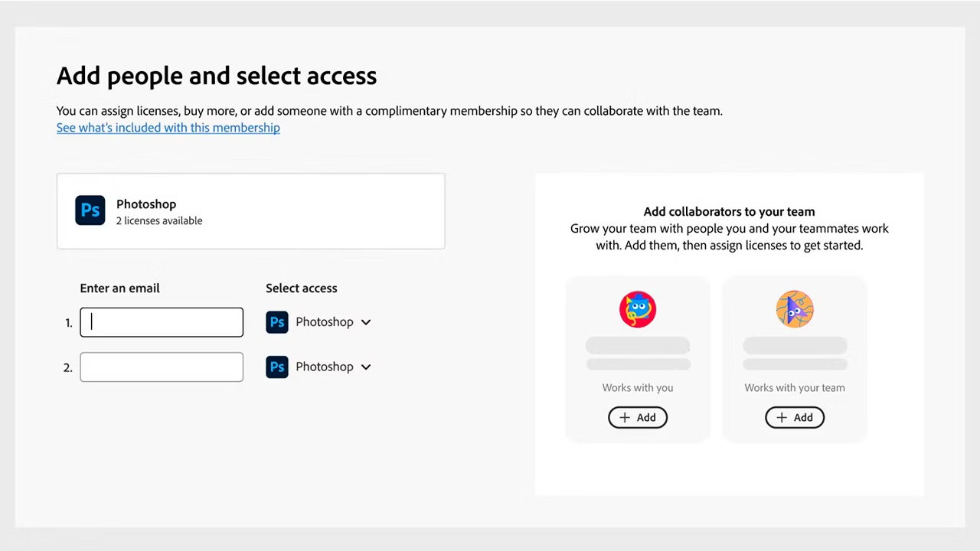
Task: Click the chevron icon on row 1 Photoshop selector
Action: tap(365, 321)
